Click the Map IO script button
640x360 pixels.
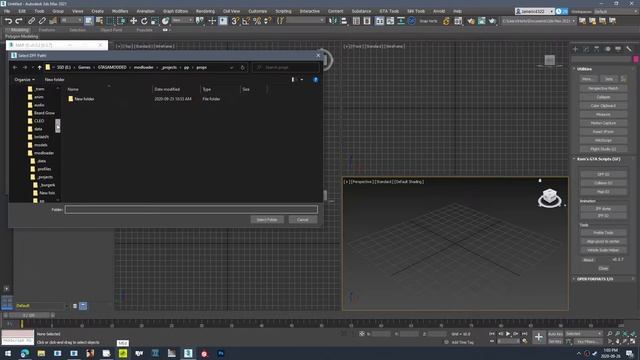603,191
